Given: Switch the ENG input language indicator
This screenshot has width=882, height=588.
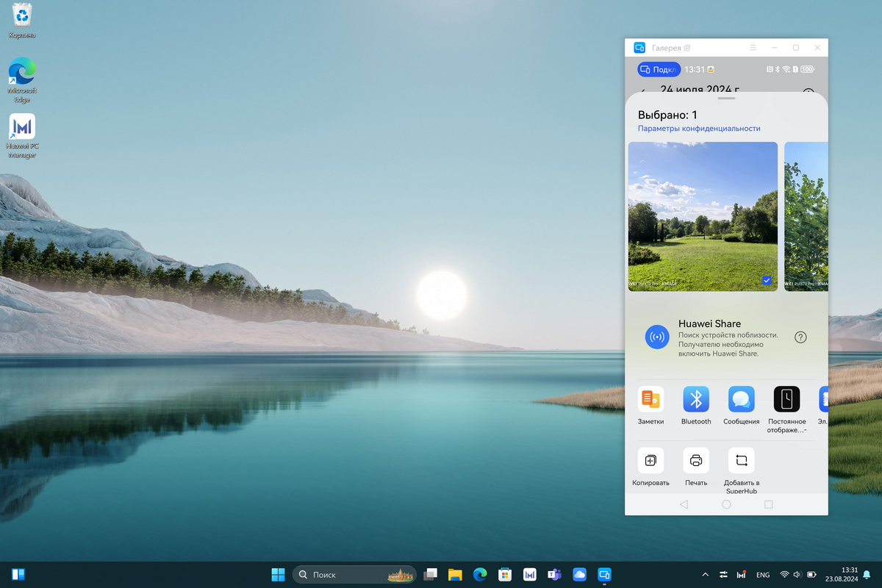Looking at the screenshot, I should pyautogui.click(x=763, y=574).
